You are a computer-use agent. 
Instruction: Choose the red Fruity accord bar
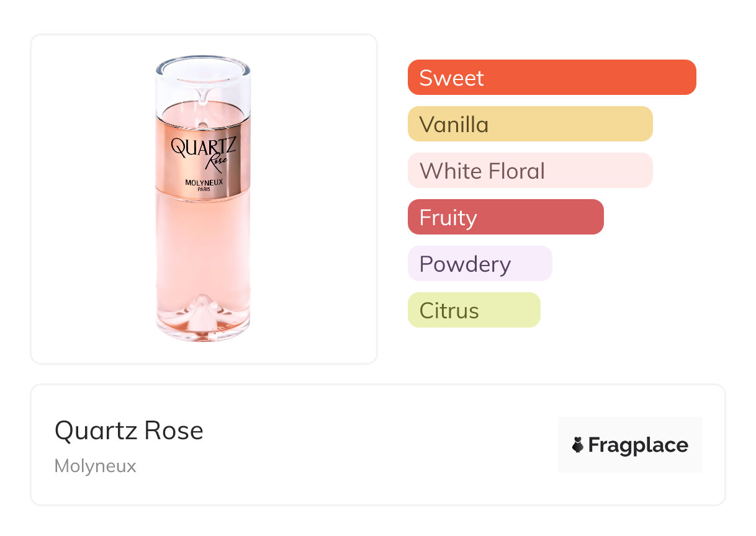tap(505, 217)
